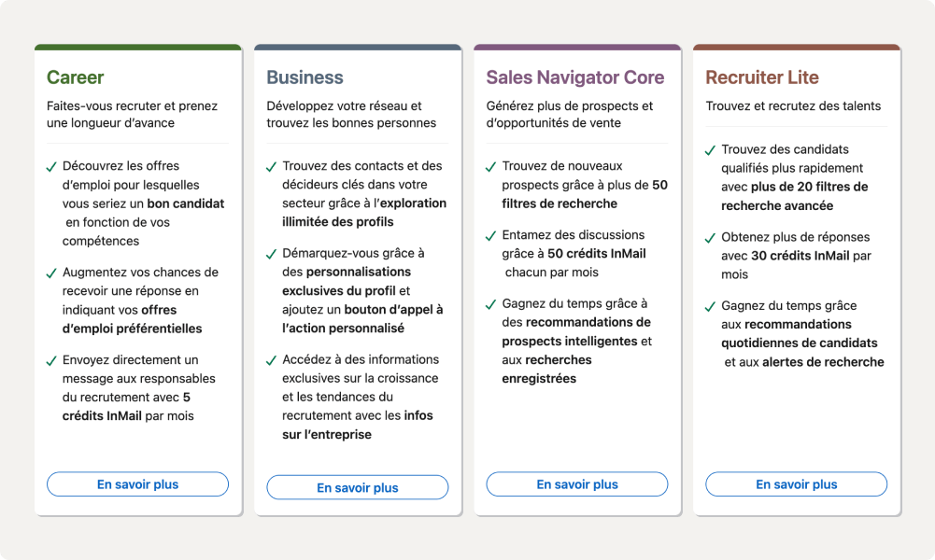
Task: Select "En savoir plus" for Recruiter Lite
Action: tap(796, 484)
